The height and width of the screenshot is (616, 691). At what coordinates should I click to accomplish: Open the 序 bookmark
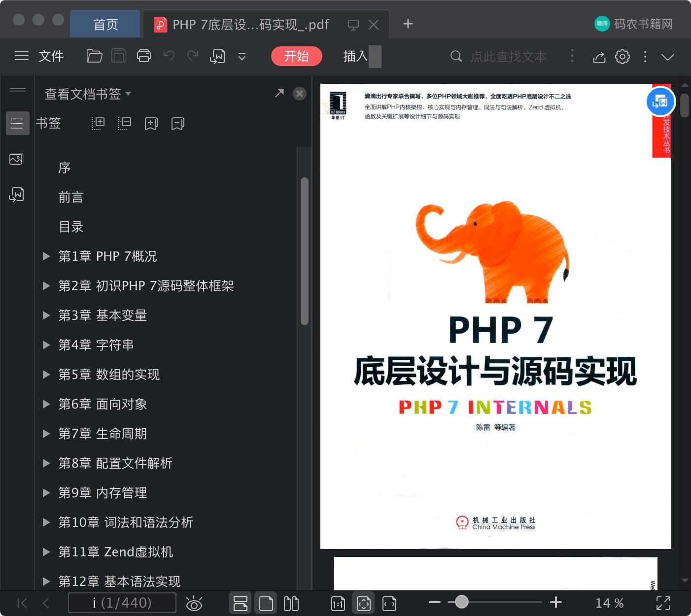[x=65, y=168]
